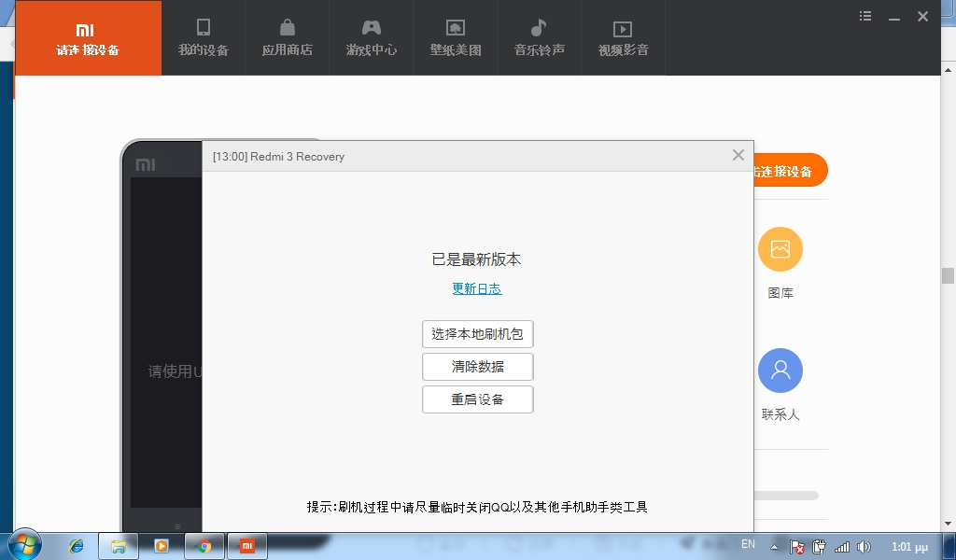Open the main menu list icon

click(865, 16)
